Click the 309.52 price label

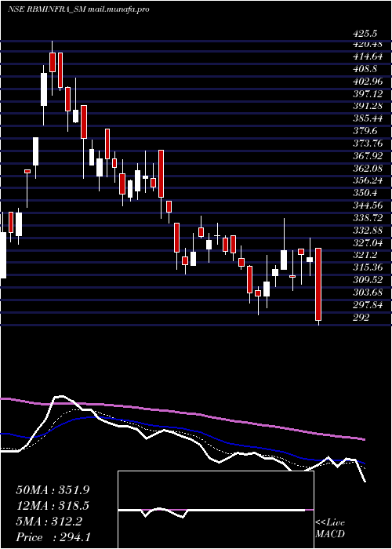368,280
